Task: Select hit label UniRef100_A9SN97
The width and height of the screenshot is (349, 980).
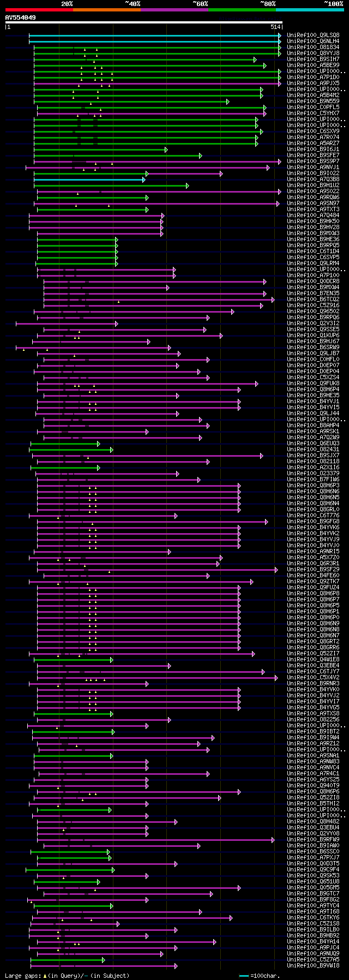Action: 313,203
